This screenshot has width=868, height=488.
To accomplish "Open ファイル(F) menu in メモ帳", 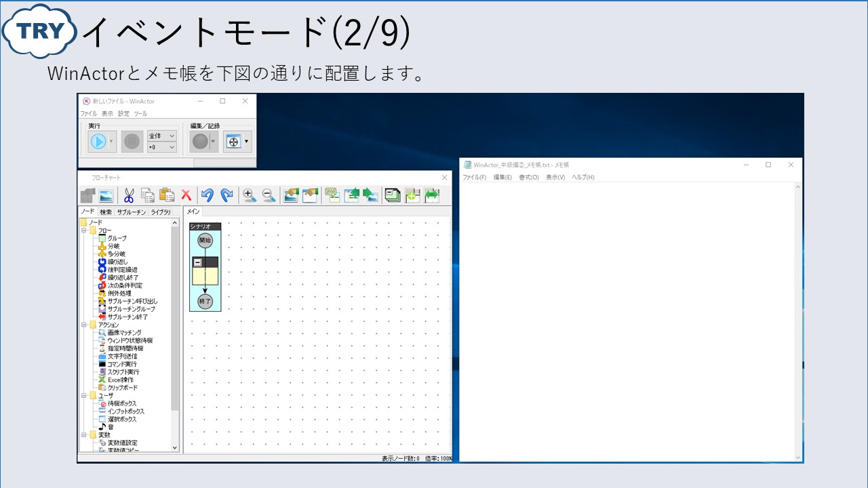I will click(475, 178).
